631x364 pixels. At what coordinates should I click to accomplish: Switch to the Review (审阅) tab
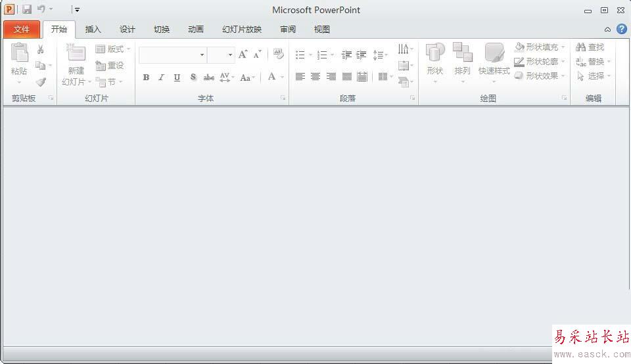tap(288, 30)
